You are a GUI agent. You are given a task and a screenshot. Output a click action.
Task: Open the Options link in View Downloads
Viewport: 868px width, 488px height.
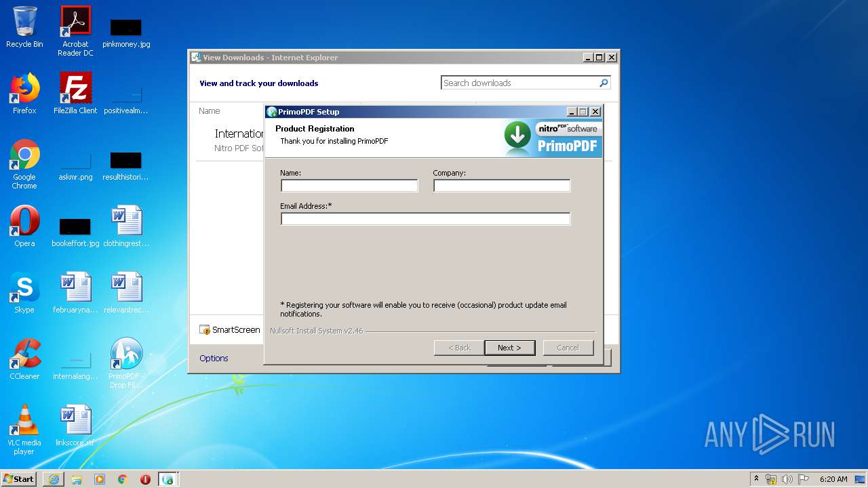click(x=214, y=358)
